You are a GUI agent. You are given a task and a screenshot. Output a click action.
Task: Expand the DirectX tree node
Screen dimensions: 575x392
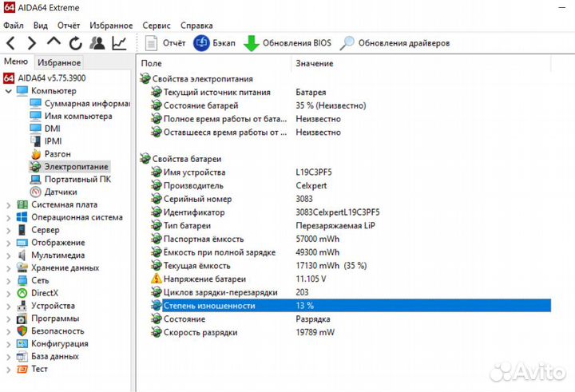9,293
